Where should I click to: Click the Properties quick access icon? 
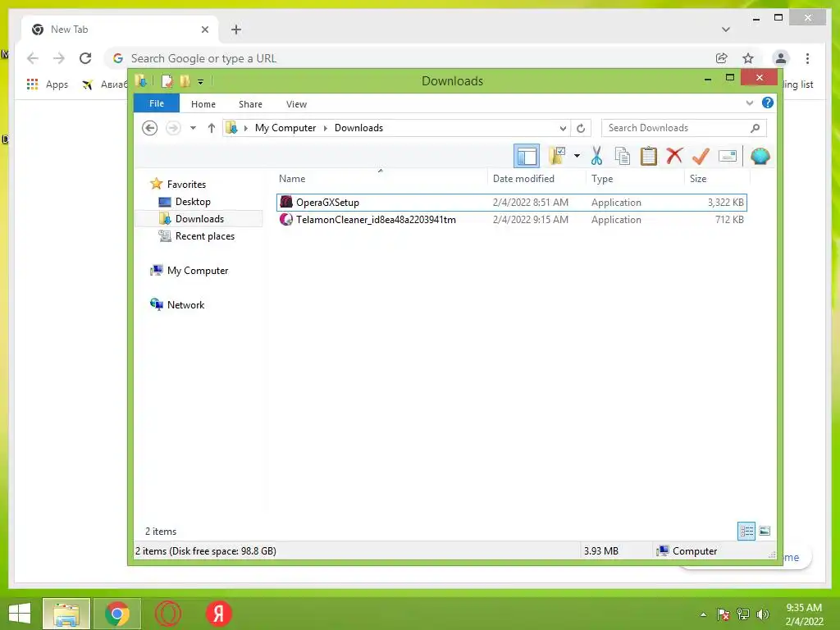click(x=167, y=81)
